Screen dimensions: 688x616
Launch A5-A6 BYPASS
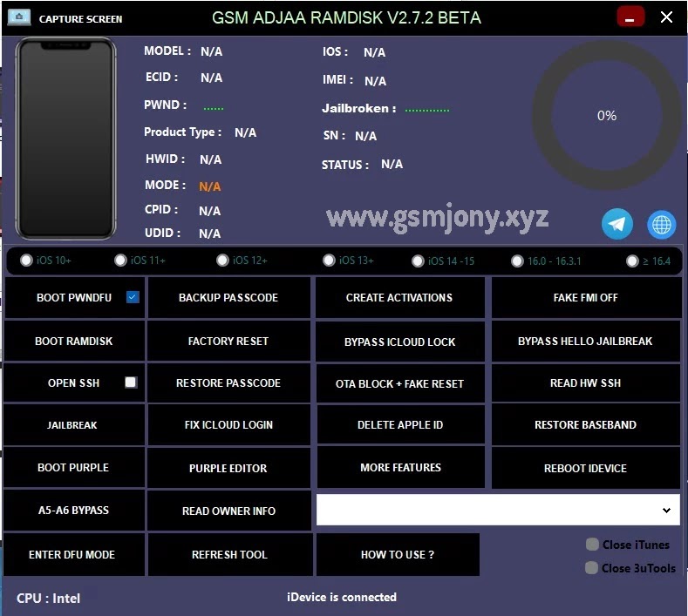click(x=74, y=511)
